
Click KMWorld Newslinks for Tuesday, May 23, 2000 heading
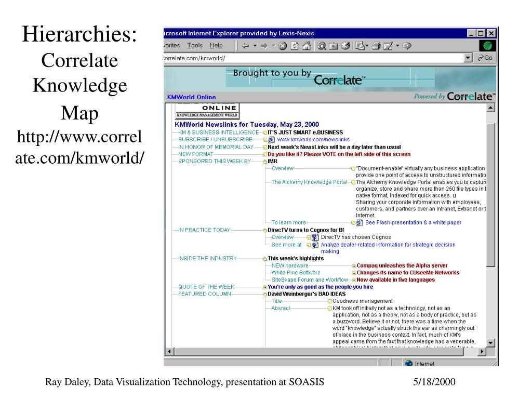(247, 125)
